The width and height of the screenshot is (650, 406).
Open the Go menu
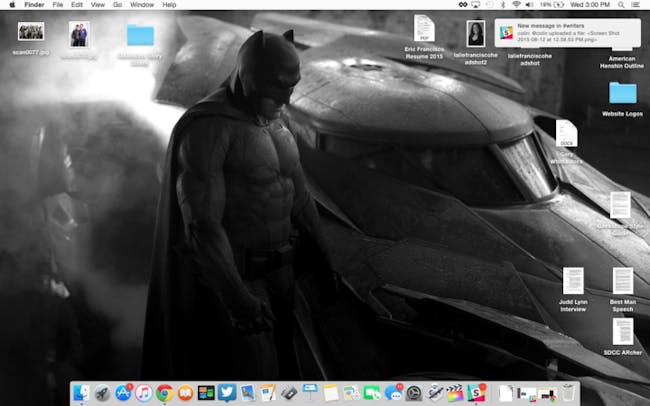click(x=117, y=5)
